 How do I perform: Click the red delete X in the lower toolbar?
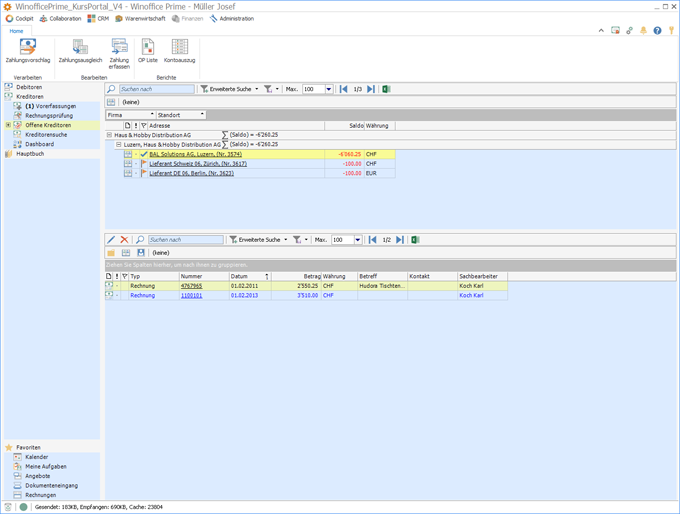point(124,239)
